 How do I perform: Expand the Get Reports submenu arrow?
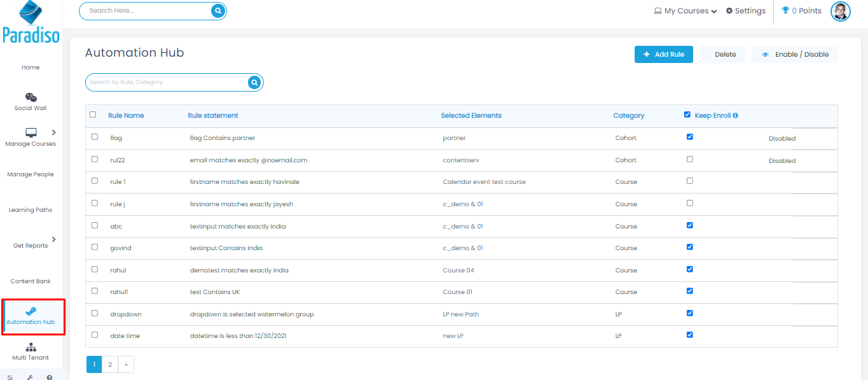53,239
